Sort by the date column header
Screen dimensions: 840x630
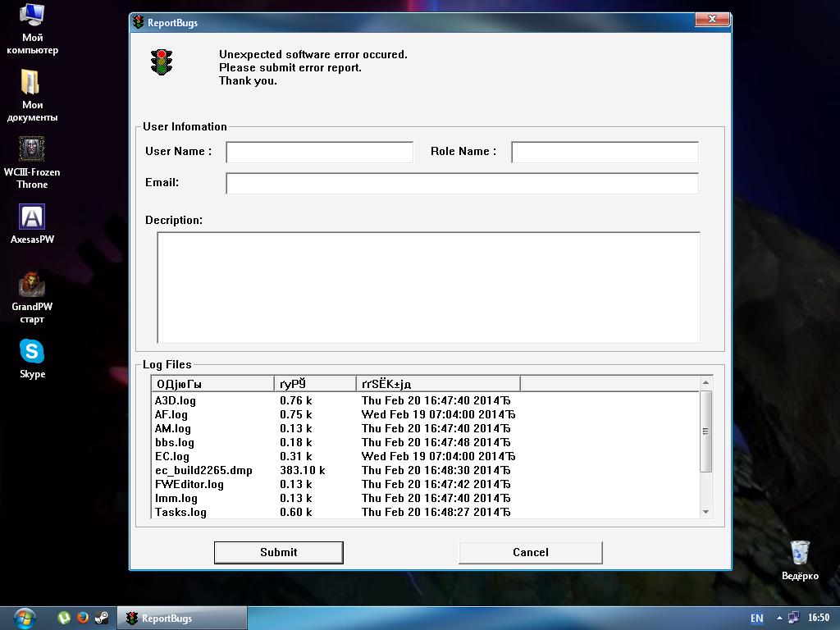point(438,384)
